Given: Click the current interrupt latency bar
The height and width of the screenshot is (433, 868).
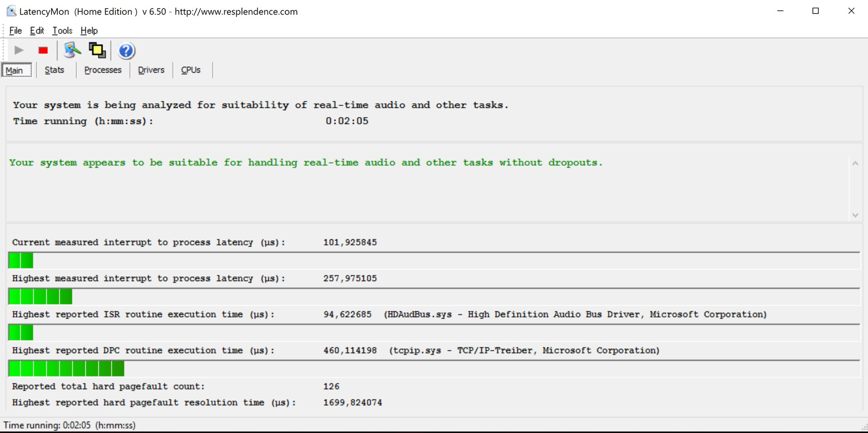Looking at the screenshot, I should (x=434, y=260).
